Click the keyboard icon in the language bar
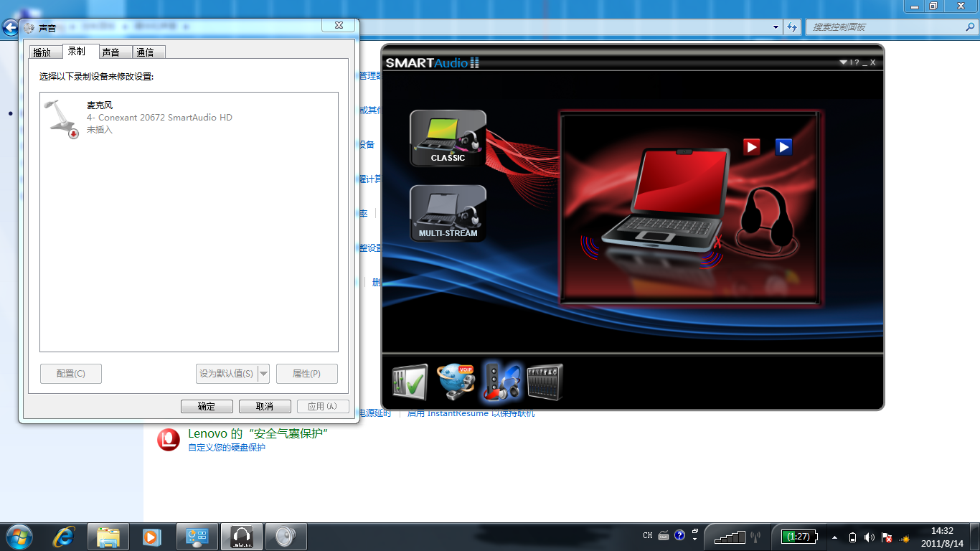 tap(664, 535)
